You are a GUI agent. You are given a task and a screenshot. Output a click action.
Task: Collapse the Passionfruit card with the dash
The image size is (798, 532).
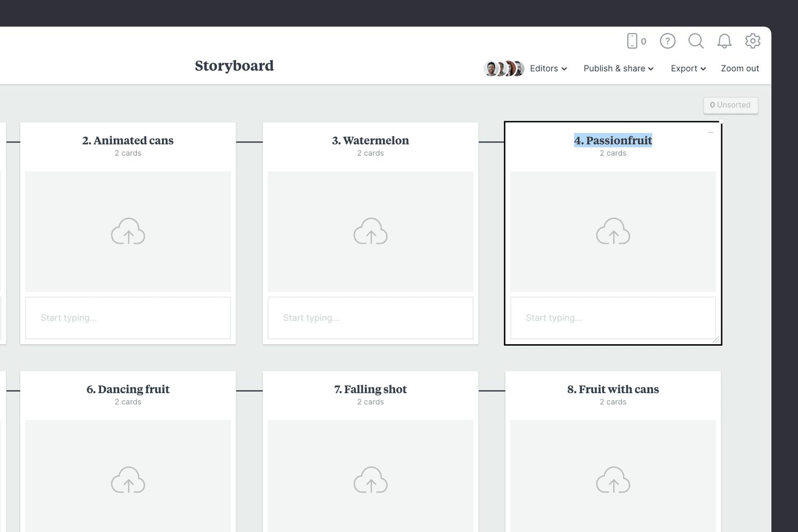pos(711,132)
